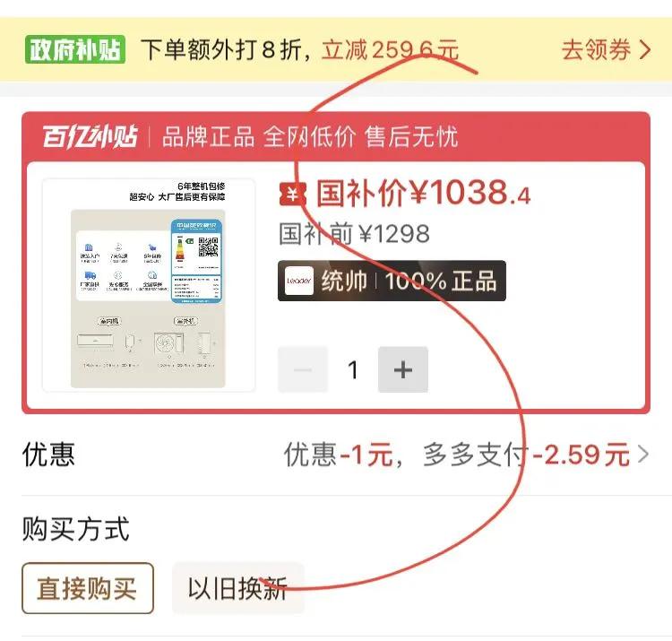Select the quantity number field
This screenshot has width=672, height=641.
tap(353, 369)
